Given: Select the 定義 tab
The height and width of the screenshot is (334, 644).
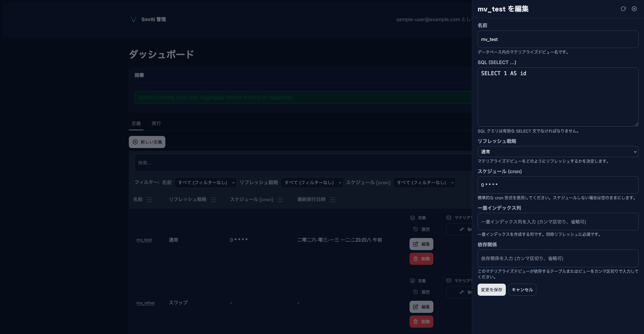Looking at the screenshot, I should click(136, 124).
